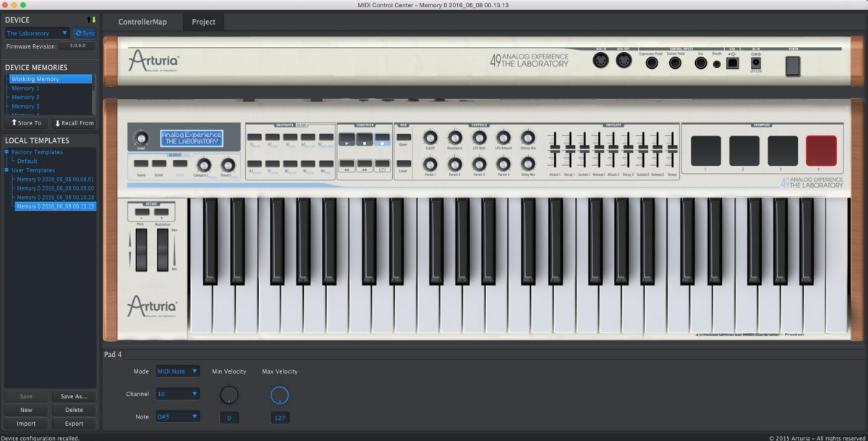Click the sequencer play button
Image resolution: width=868 pixels, height=441 pixels.
coord(346,138)
